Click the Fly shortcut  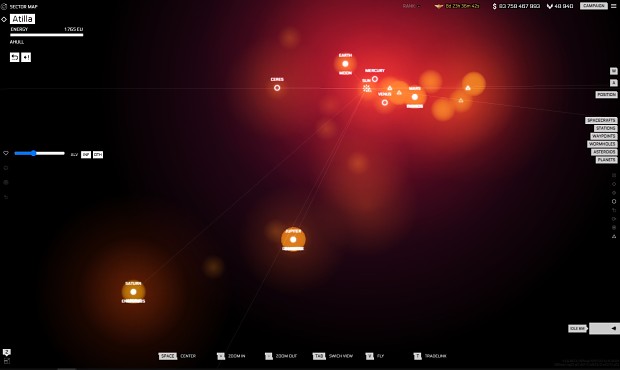pyautogui.click(x=374, y=356)
